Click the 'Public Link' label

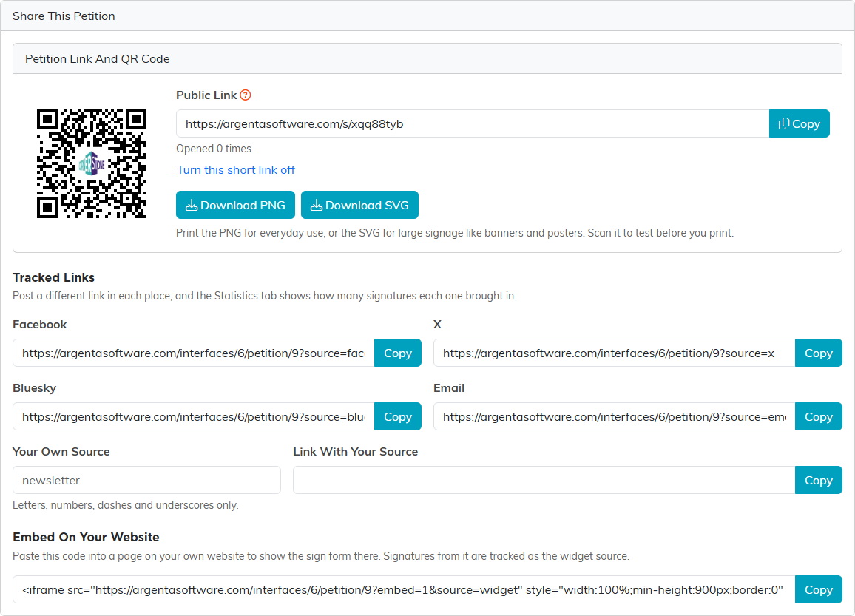point(206,95)
